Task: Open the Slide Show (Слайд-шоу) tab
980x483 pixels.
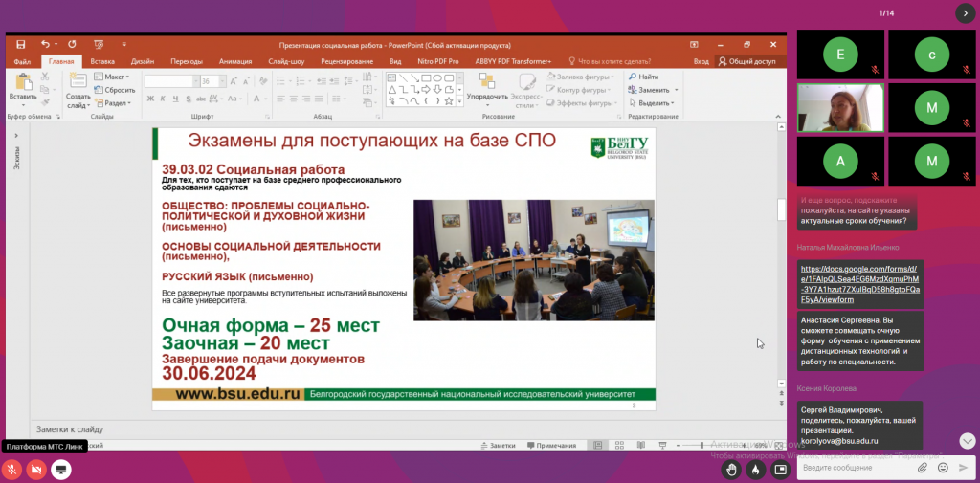Action: [x=286, y=62]
